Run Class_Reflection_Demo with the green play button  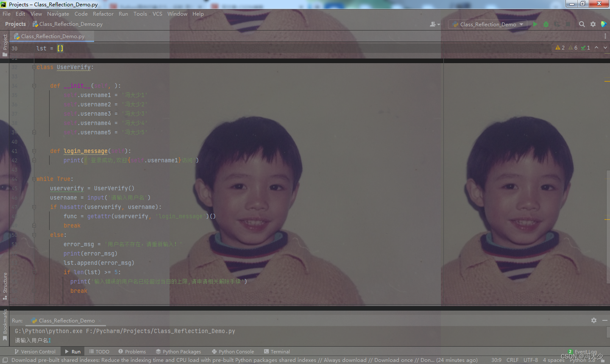click(535, 24)
